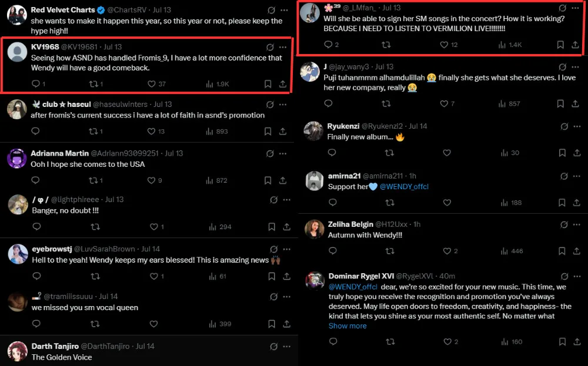Expand Dominar Rygel XVI's tweet with Show more
Image resolution: width=588 pixels, height=366 pixels.
click(347, 326)
